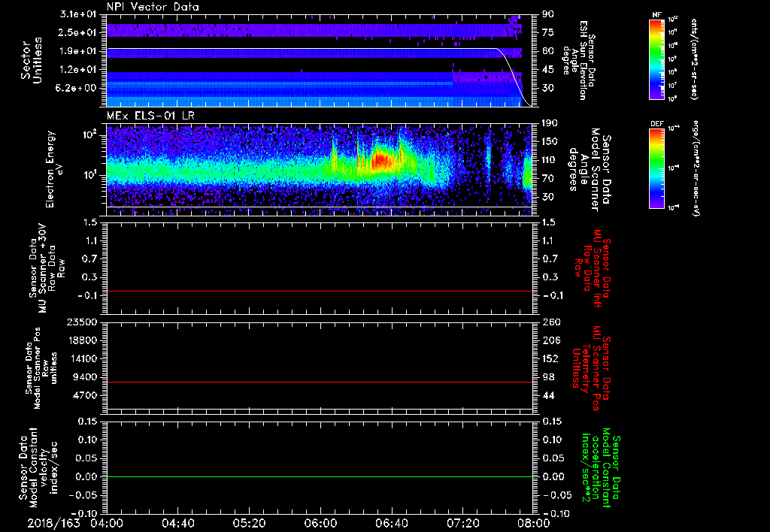Click the 152 telemetry tick label

tap(550, 358)
